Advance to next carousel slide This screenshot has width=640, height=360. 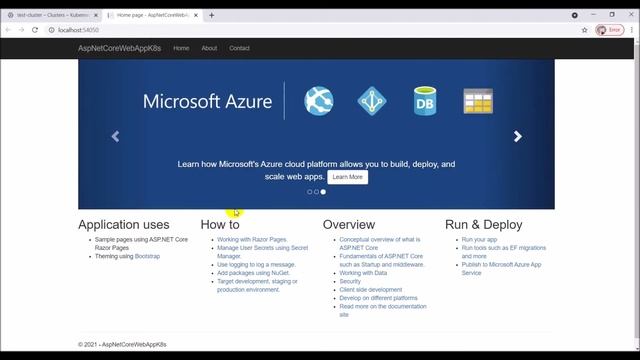pyautogui.click(x=518, y=136)
